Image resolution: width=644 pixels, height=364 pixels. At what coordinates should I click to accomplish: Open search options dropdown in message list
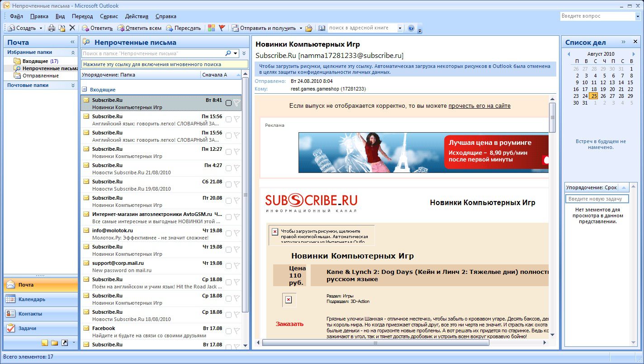point(236,53)
